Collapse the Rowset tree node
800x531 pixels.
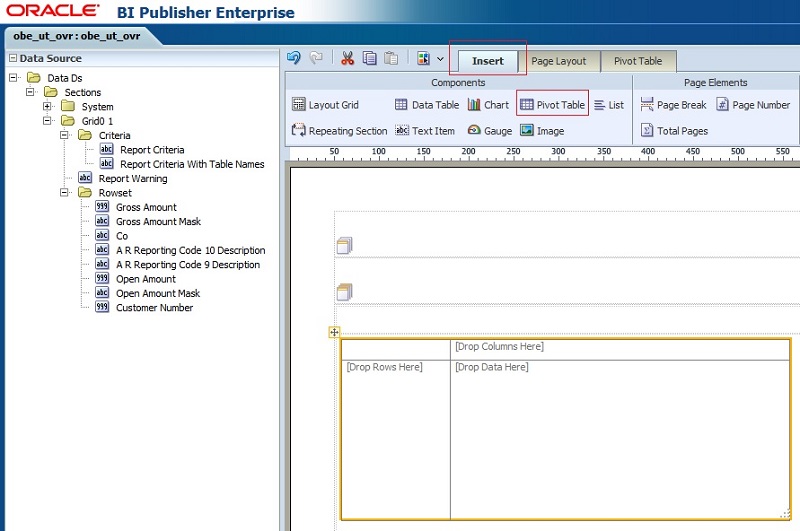(x=64, y=192)
